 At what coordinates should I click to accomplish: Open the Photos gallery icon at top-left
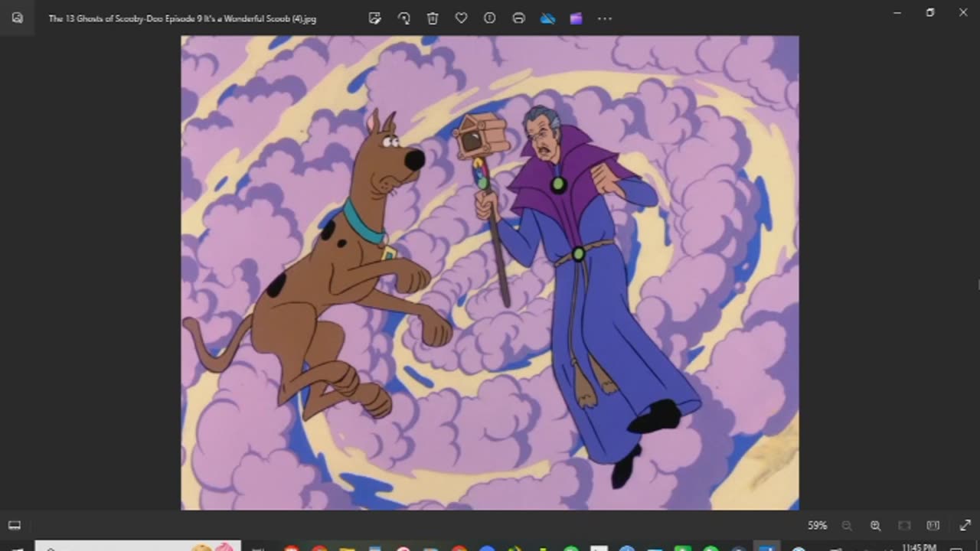[x=17, y=18]
